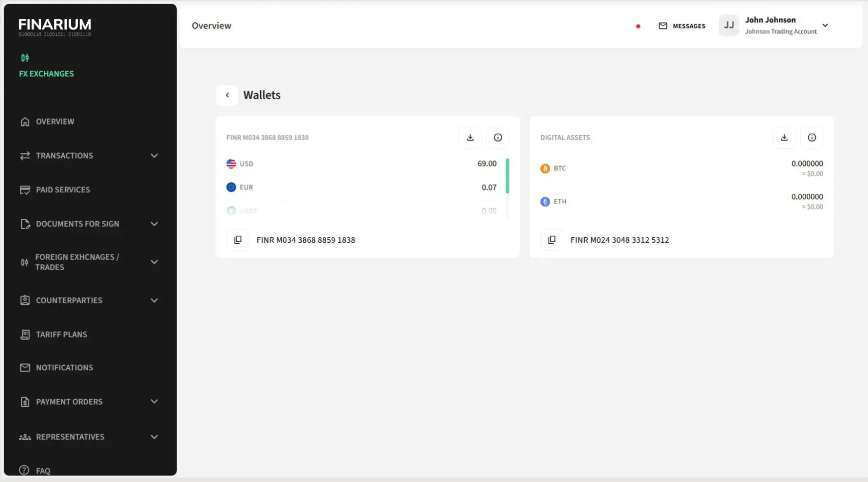Viewport: 868px width, 482px height.
Task: Click the Documents for Sign file icon
Action: pyautogui.click(x=25, y=224)
